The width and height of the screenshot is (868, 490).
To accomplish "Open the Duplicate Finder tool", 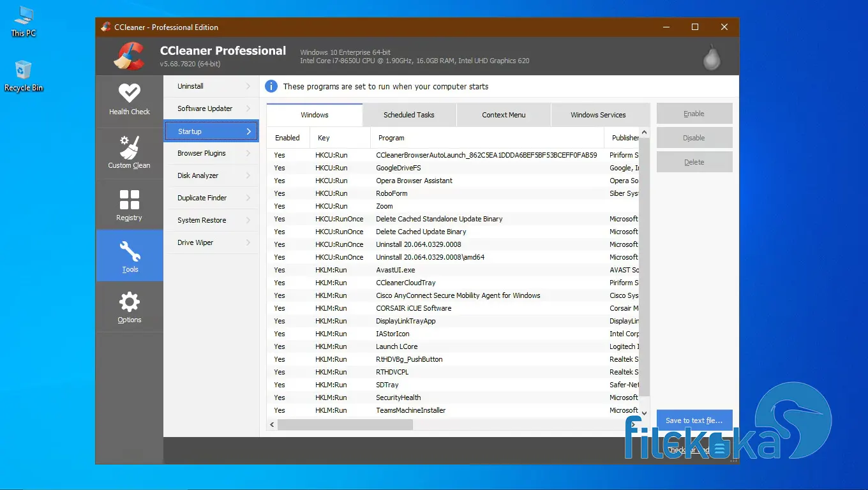I will point(211,198).
